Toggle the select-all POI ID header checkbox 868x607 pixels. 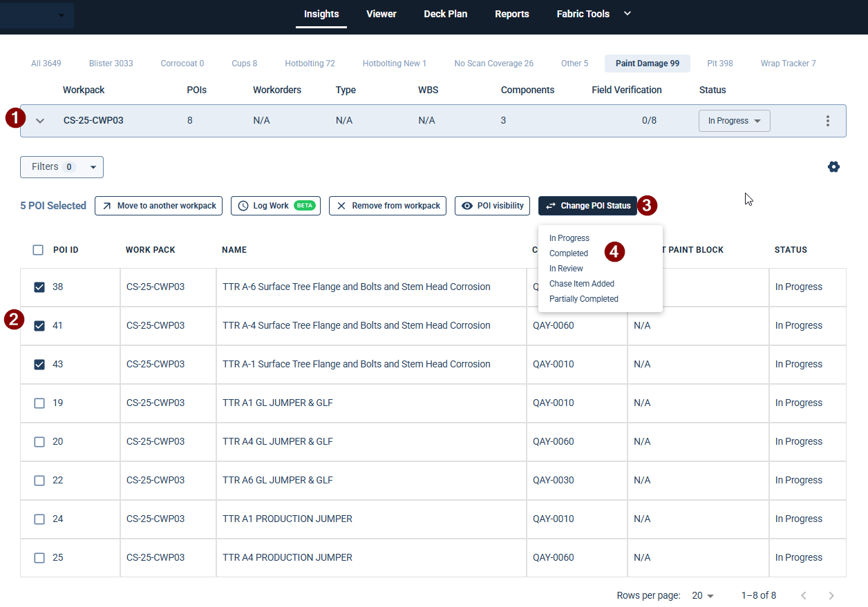pos(38,250)
